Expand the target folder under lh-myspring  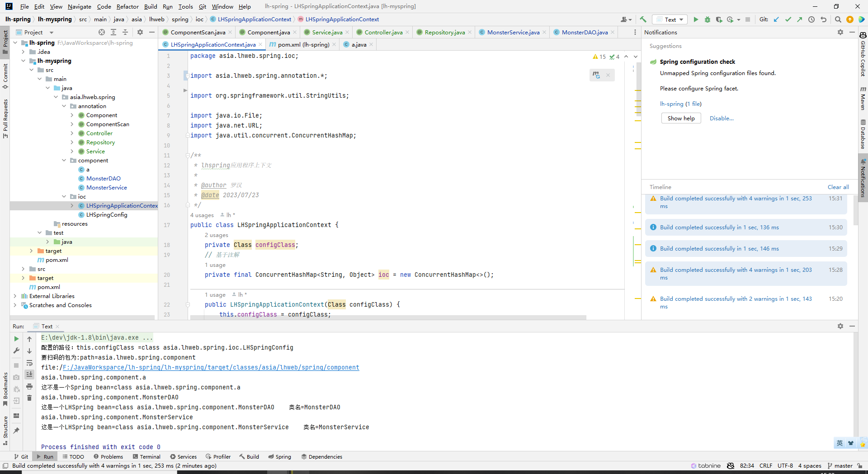31,251
